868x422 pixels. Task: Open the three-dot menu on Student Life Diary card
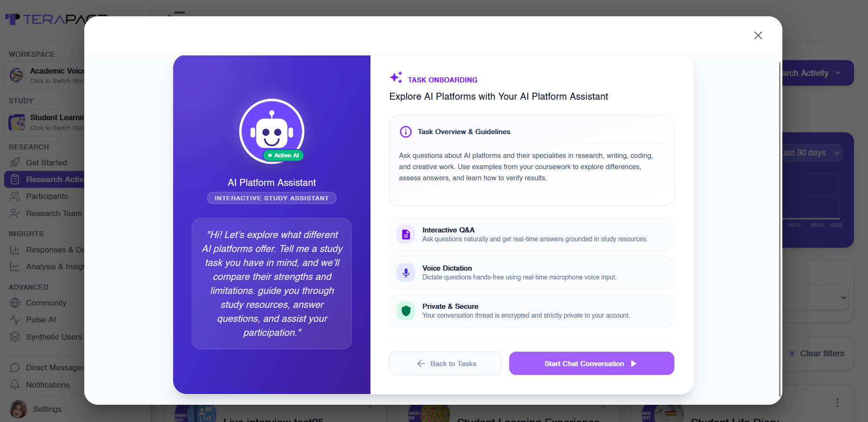pos(837,403)
